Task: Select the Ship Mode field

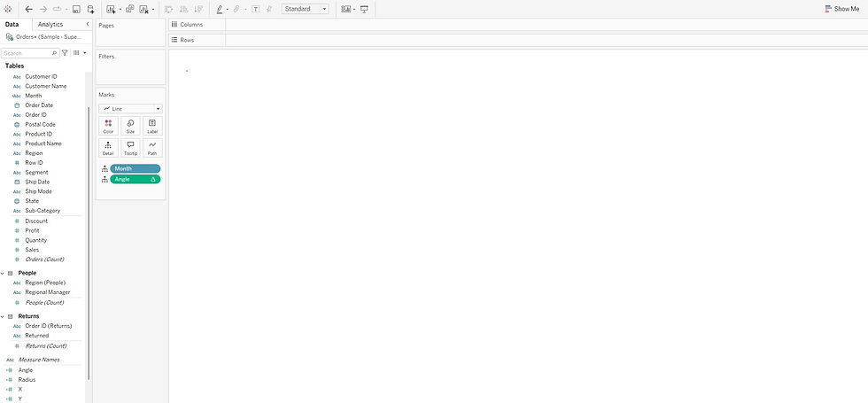Action: [x=38, y=191]
